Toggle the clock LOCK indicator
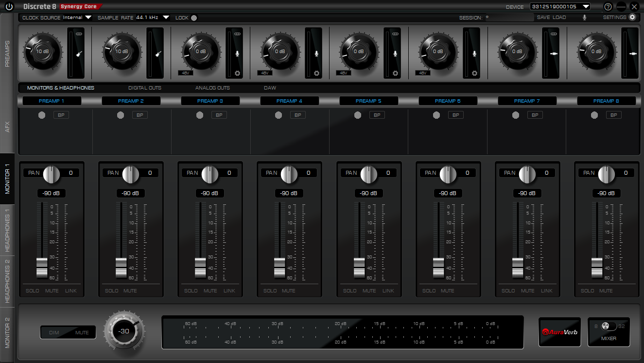Viewport: 644px width, 363px height. tap(194, 18)
